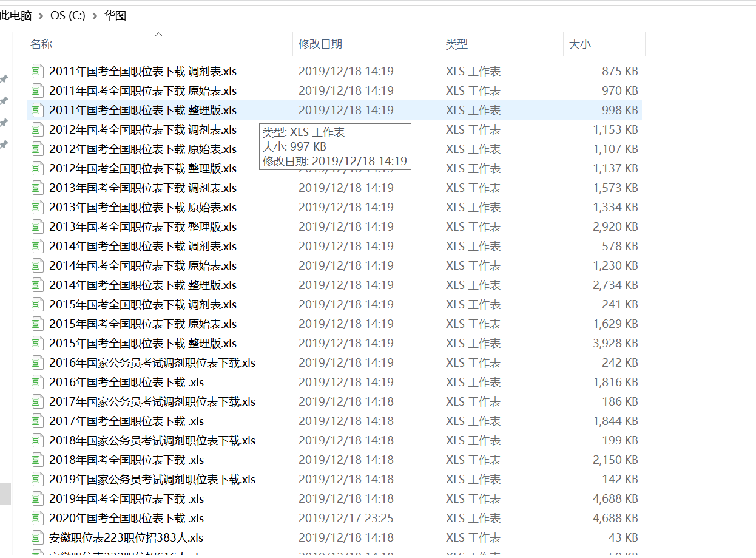
Task: Click size value 1,629 KB
Action: tap(615, 324)
